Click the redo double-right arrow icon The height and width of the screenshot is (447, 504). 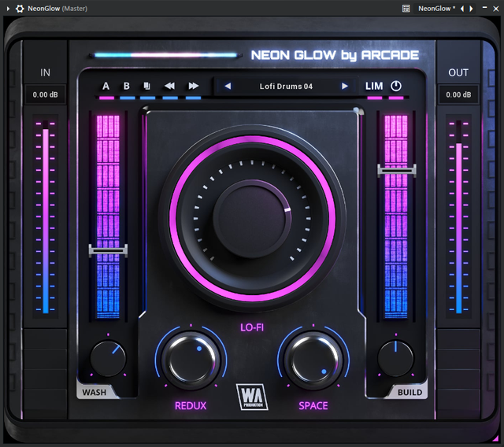193,86
